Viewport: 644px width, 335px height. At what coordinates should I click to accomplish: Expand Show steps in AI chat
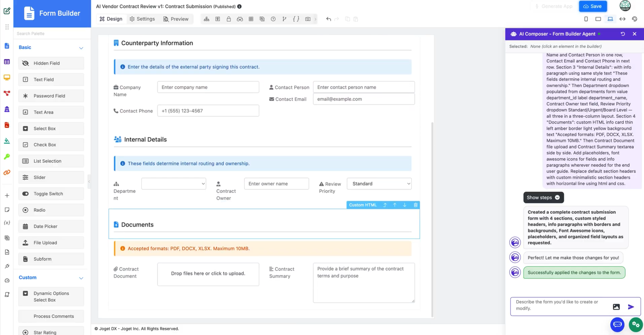click(543, 198)
